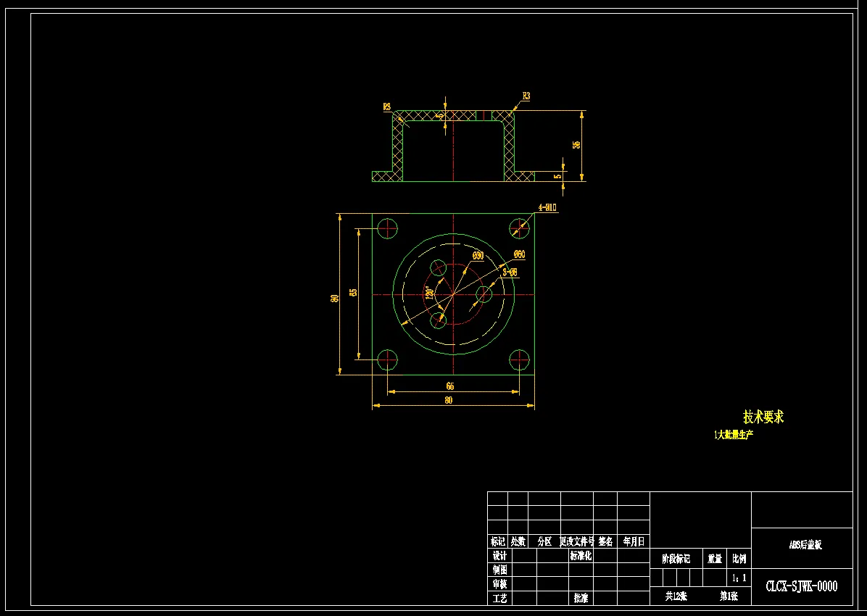
Task: Click the 处数 cell in title block
Action: coord(518,541)
